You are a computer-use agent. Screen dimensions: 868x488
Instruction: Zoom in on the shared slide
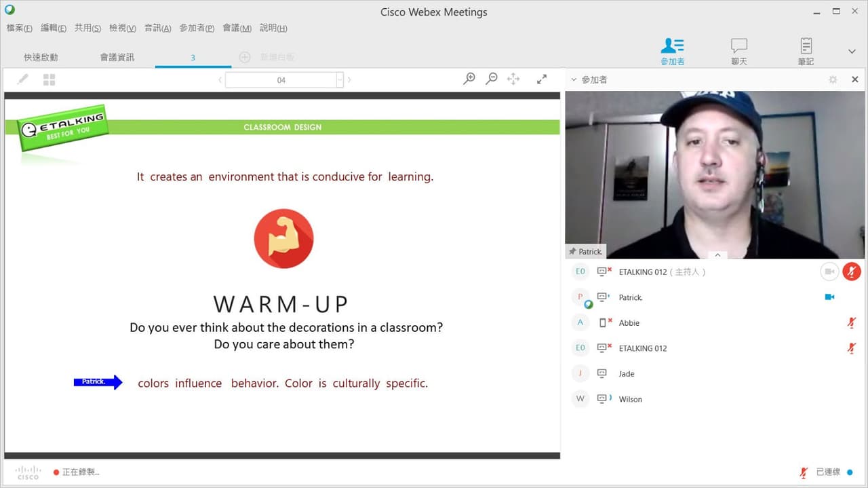tap(469, 79)
